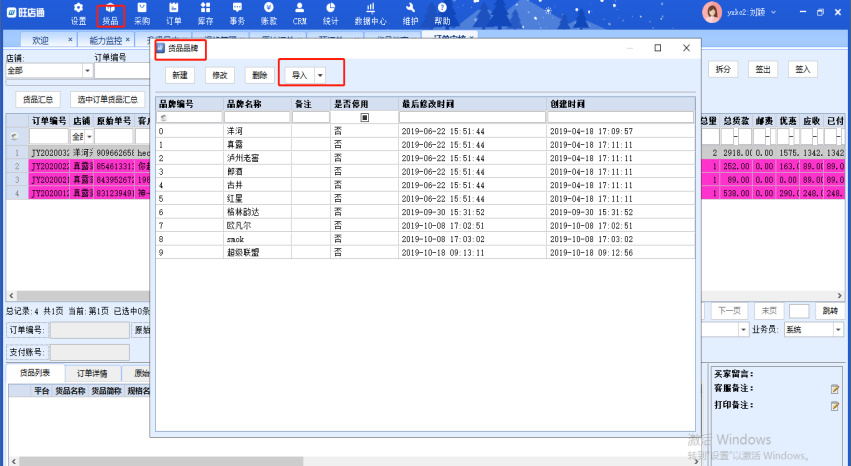851x466 pixels.
Task: Edit 客服备注 with its pencil icon
Action: [835, 390]
